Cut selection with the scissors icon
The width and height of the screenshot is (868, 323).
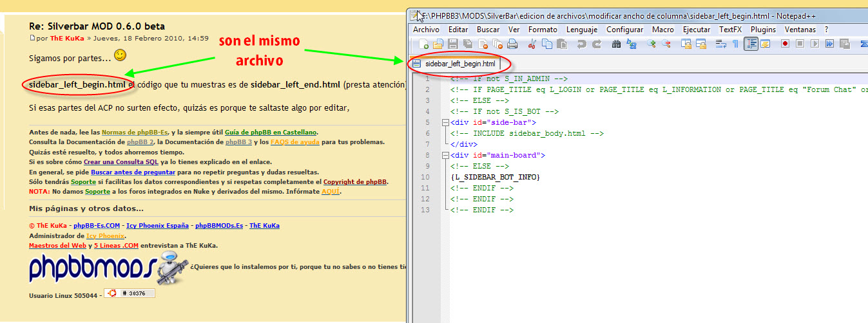pos(532,44)
